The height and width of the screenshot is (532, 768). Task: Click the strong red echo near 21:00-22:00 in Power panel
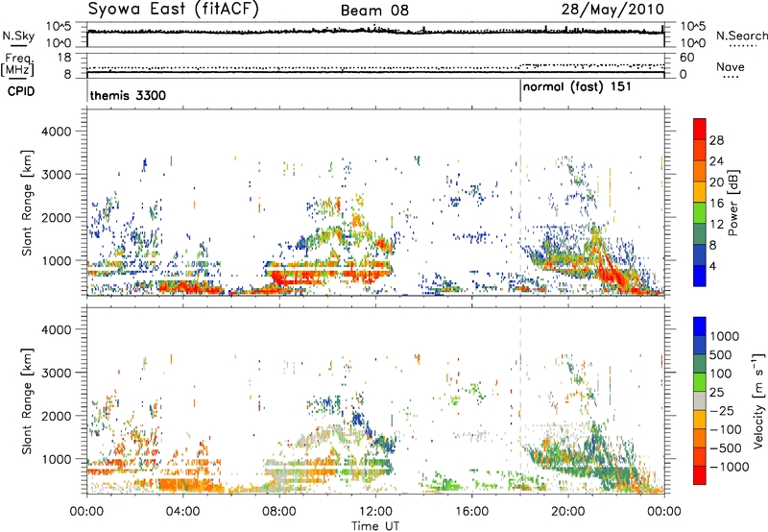614,274
